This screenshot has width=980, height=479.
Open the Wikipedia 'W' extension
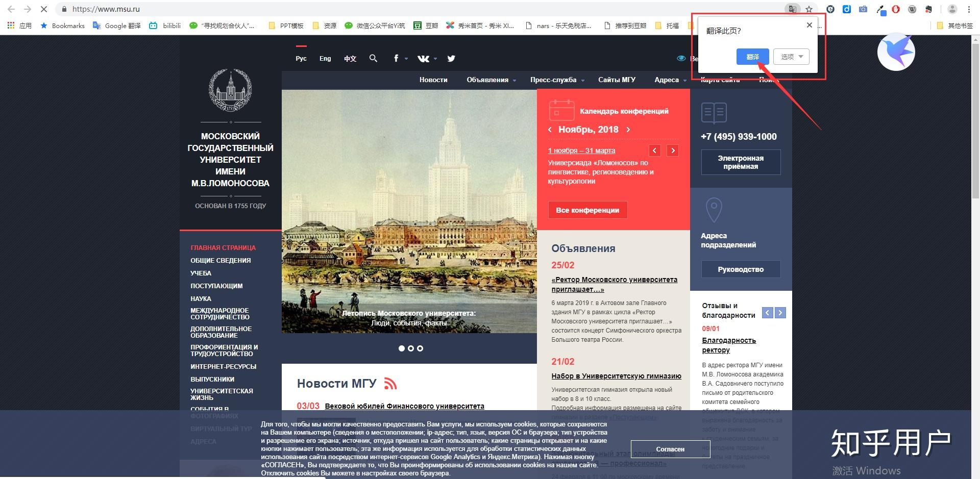pyautogui.click(x=912, y=9)
